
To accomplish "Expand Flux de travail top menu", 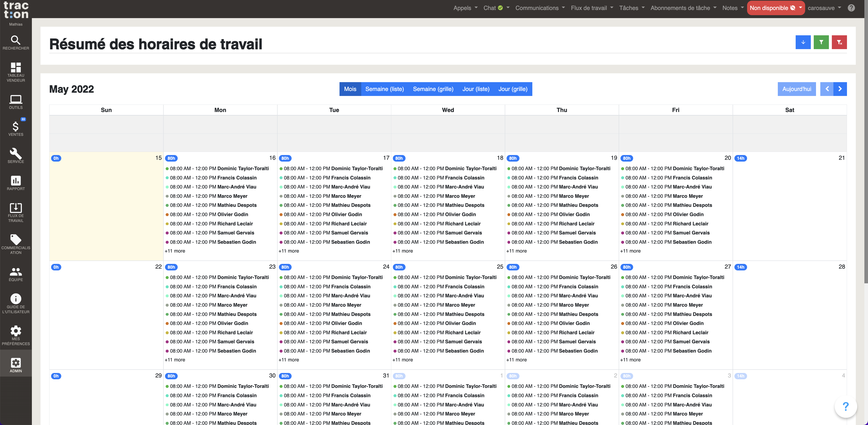I will (x=592, y=8).
